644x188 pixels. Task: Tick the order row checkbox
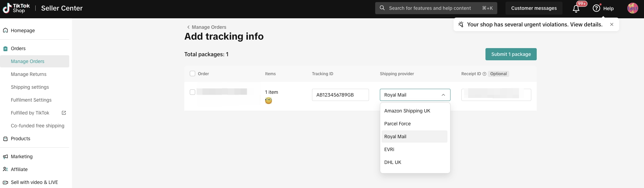(192, 92)
